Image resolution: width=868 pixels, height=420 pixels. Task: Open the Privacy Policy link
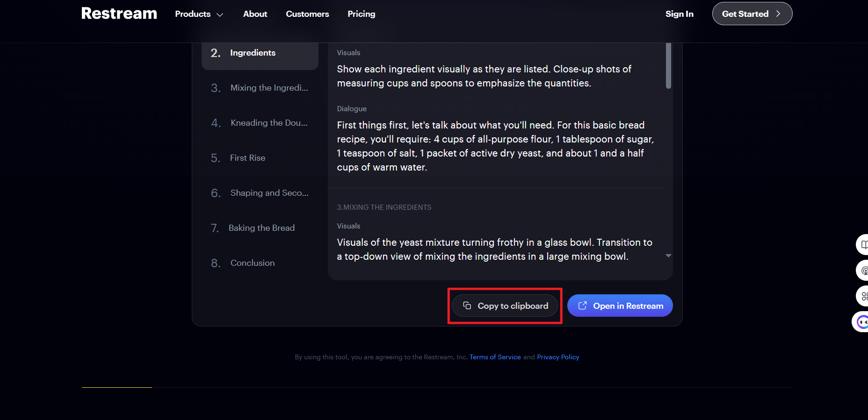pyautogui.click(x=558, y=357)
